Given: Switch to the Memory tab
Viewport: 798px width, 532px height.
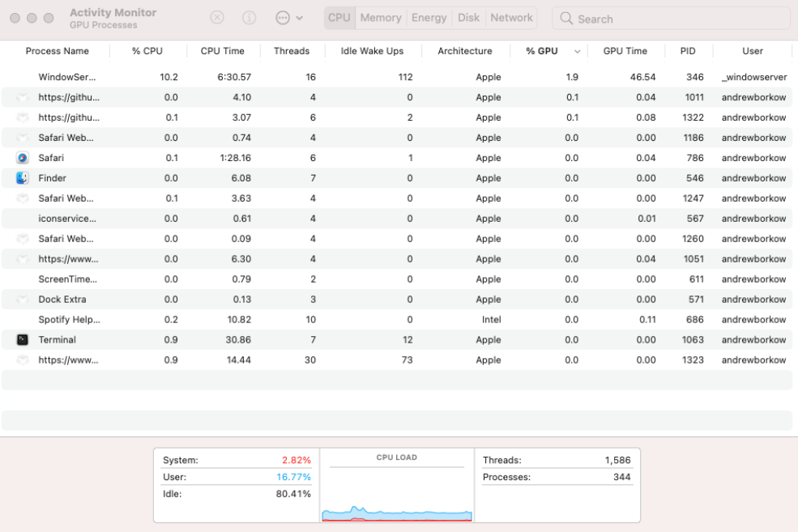Looking at the screenshot, I should pyautogui.click(x=381, y=18).
